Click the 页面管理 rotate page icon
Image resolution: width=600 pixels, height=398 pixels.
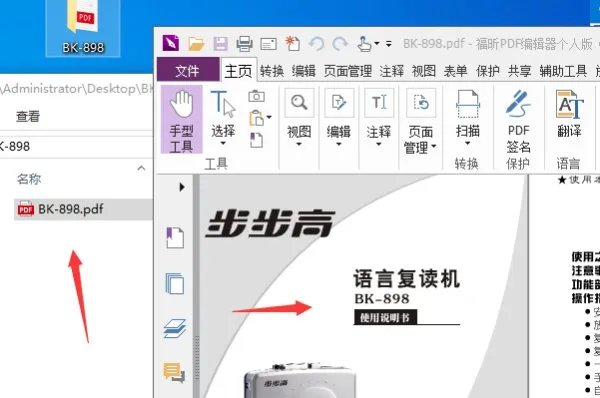click(x=421, y=103)
